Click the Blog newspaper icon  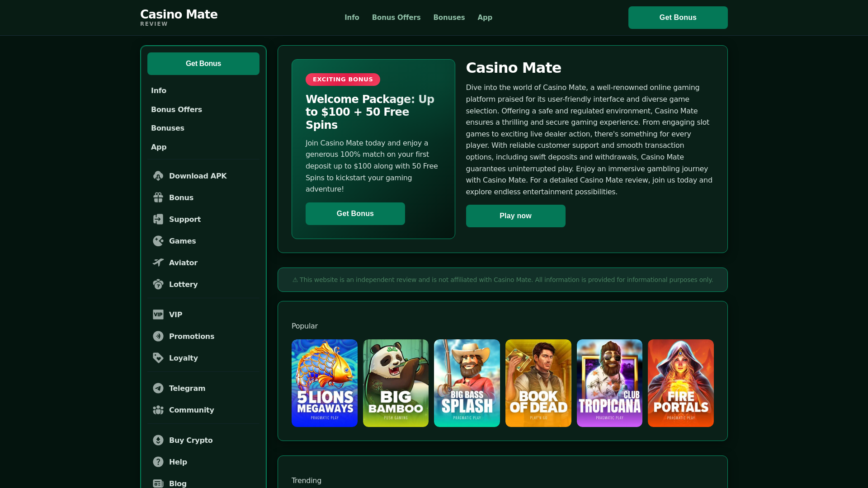click(158, 483)
